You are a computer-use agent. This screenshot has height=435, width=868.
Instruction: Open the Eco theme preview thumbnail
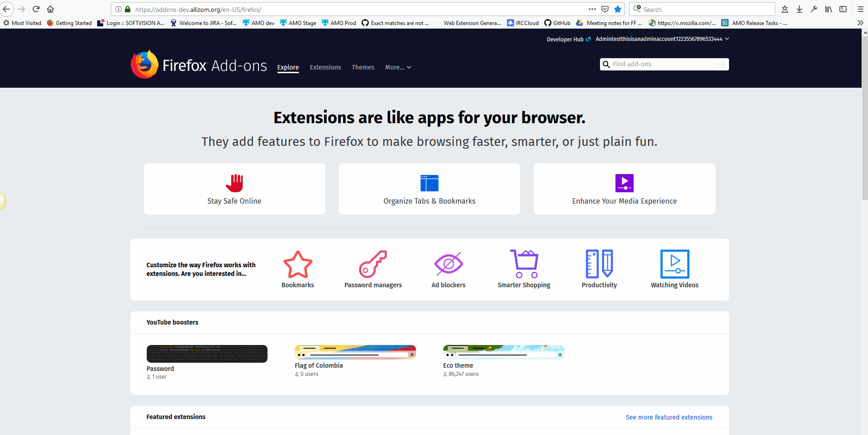(504, 352)
